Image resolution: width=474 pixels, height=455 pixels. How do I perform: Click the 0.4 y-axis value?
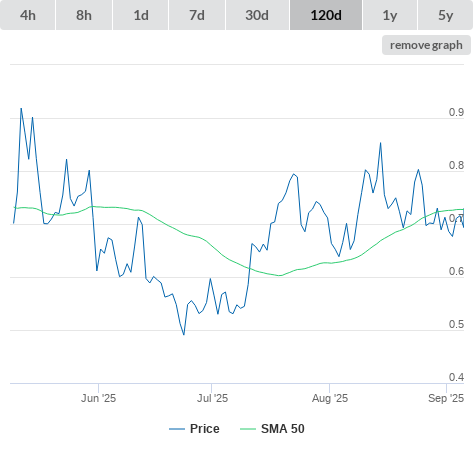[456, 377]
